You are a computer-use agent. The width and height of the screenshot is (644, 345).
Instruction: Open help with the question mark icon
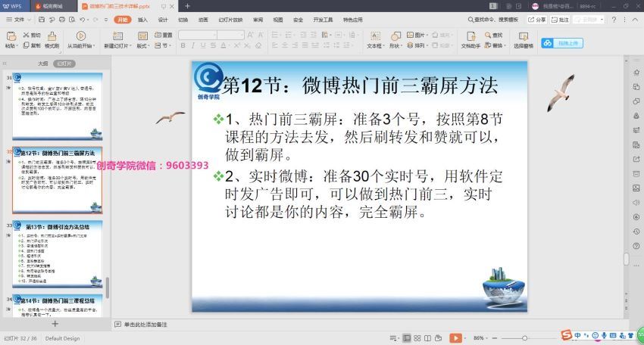pyautogui.click(x=614, y=19)
